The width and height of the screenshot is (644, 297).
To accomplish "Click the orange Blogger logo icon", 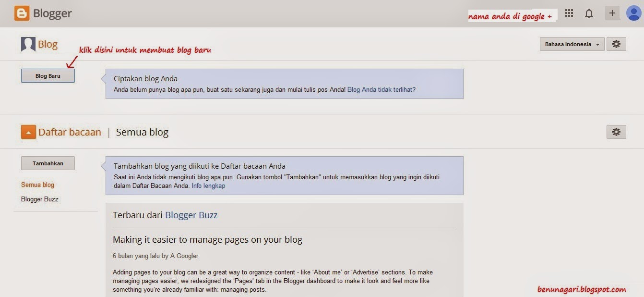I will [22, 13].
